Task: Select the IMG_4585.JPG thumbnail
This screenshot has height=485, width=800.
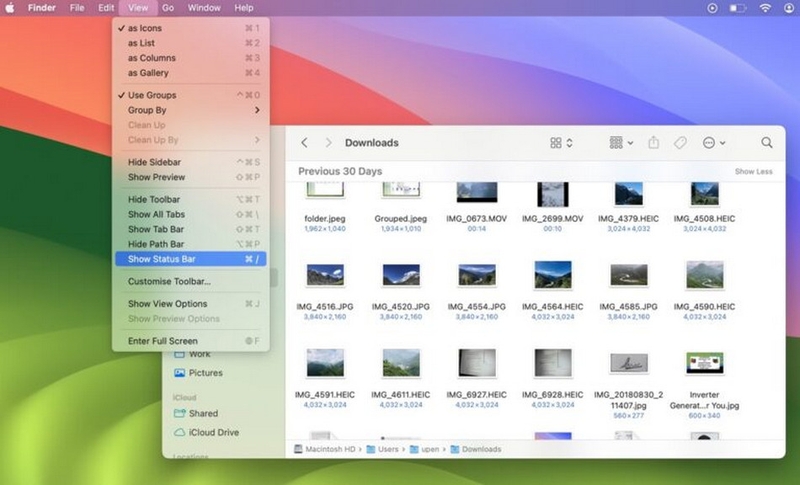Action: click(629, 275)
